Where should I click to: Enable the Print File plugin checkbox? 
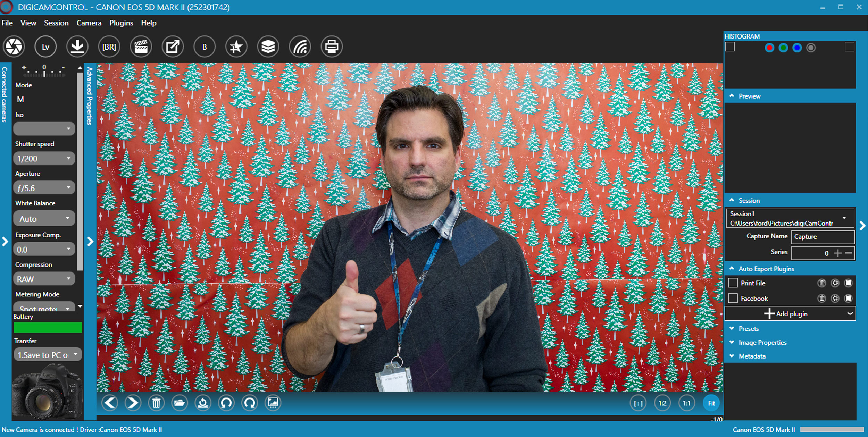click(733, 283)
